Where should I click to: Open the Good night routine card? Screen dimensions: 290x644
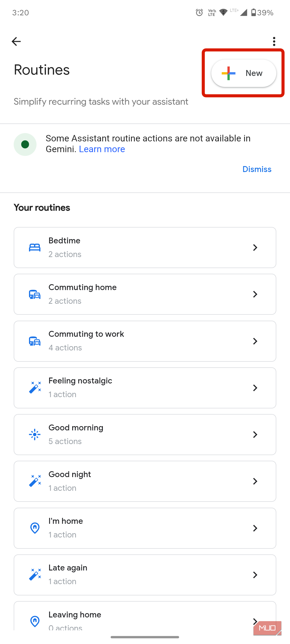tap(145, 481)
